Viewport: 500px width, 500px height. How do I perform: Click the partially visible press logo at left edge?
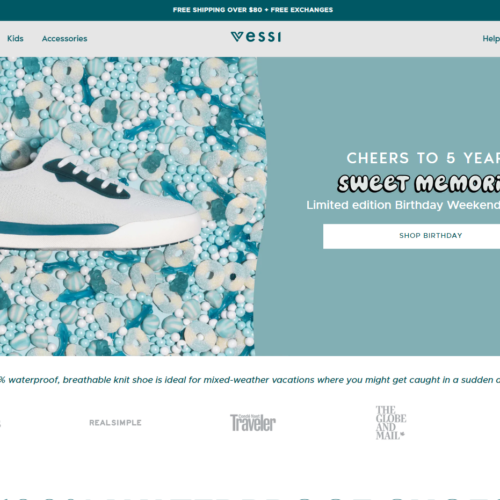click(x=0, y=423)
